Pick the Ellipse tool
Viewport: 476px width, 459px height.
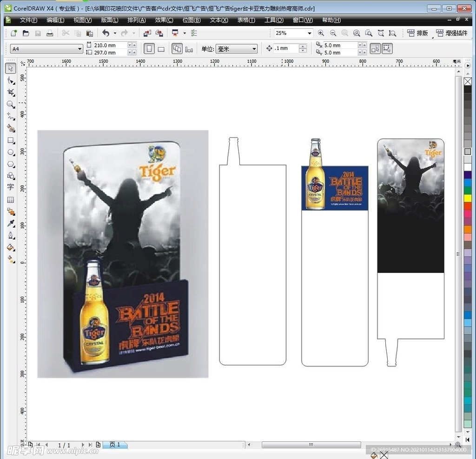point(11,153)
